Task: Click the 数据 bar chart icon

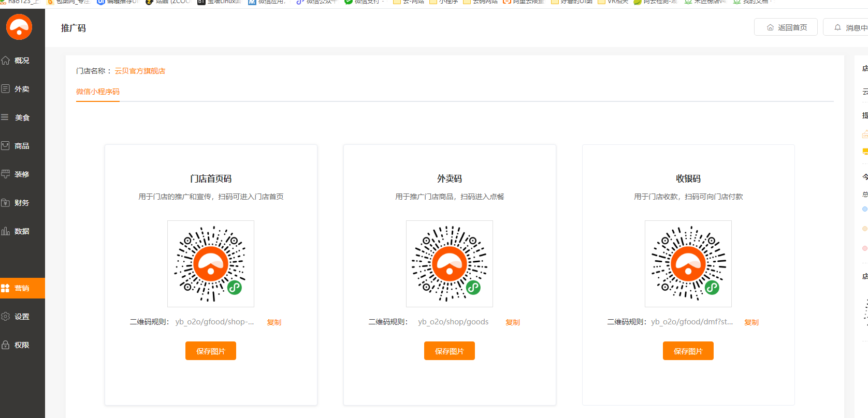Action: [6, 231]
